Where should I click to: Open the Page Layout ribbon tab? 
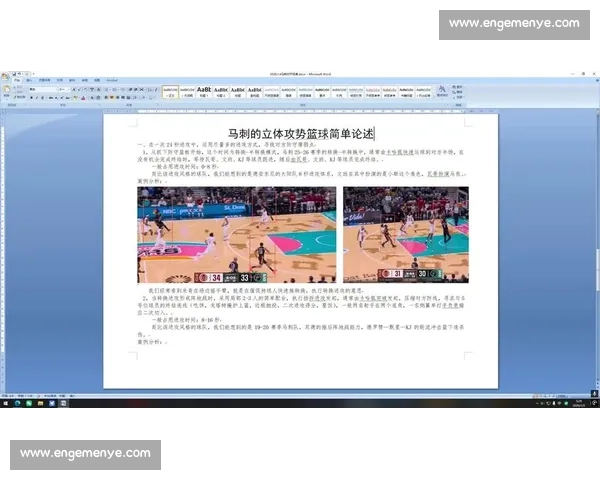[x=44, y=80]
